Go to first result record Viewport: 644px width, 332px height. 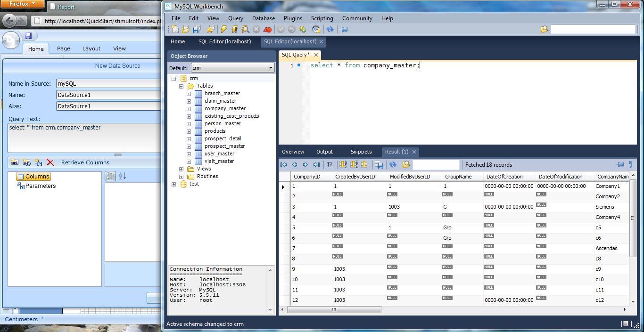click(284, 165)
